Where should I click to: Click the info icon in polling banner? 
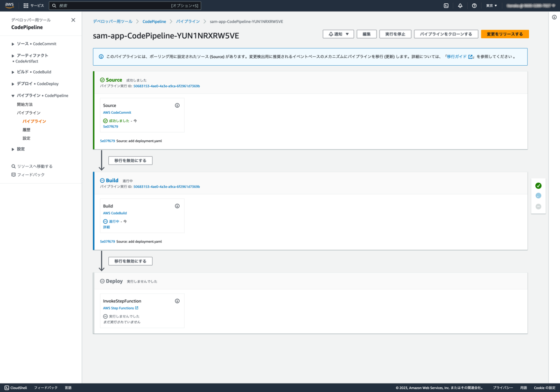[101, 57]
